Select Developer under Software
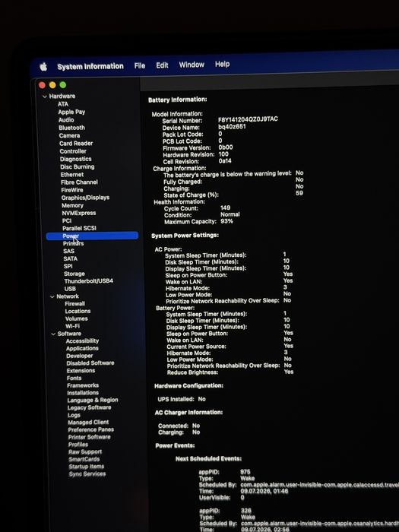Screen dimensions: 399x532 [x=79, y=356]
